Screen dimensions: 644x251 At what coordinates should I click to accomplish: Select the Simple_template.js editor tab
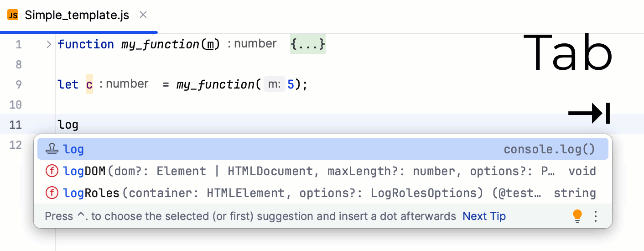pos(77,15)
